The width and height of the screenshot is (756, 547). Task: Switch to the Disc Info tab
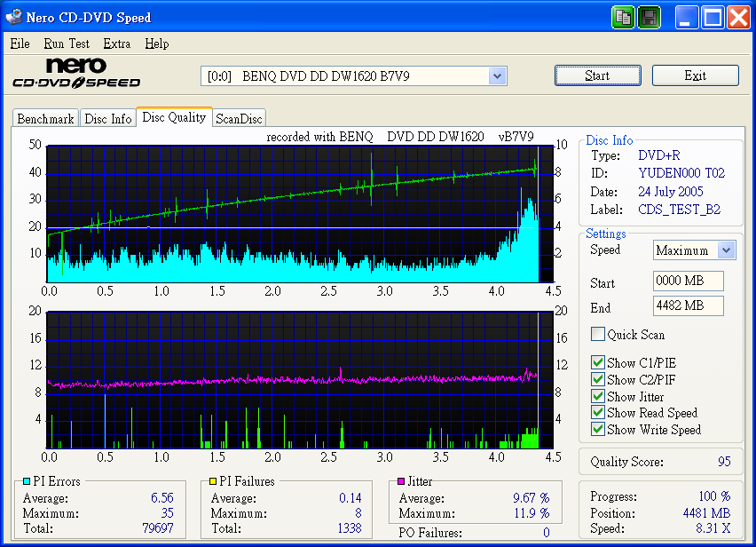(x=108, y=119)
